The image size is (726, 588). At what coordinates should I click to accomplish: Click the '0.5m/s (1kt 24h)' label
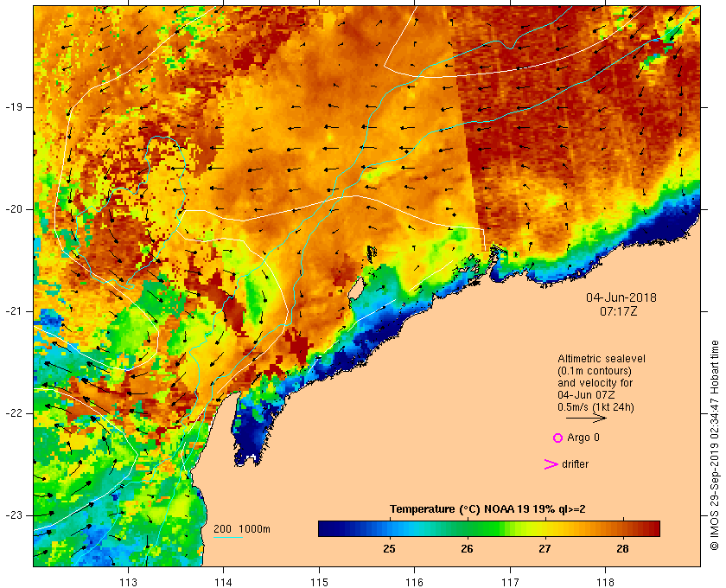click(x=595, y=407)
